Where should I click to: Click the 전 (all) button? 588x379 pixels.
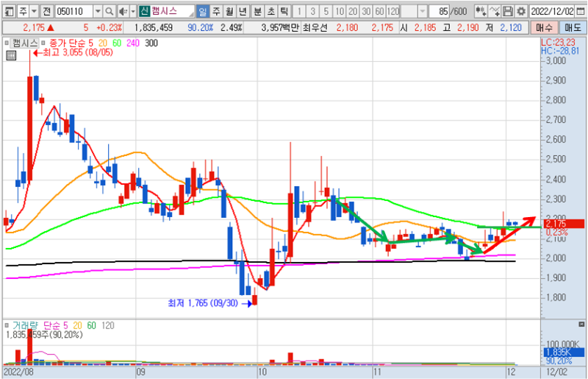[46, 12]
